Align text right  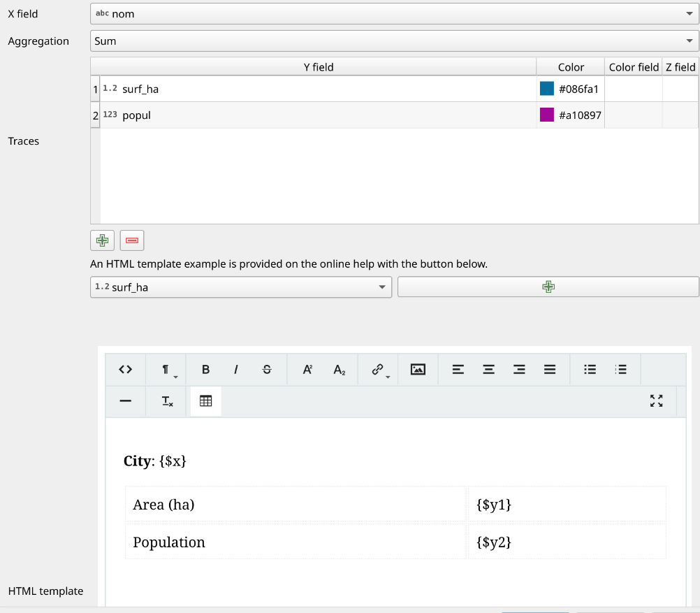pos(519,370)
